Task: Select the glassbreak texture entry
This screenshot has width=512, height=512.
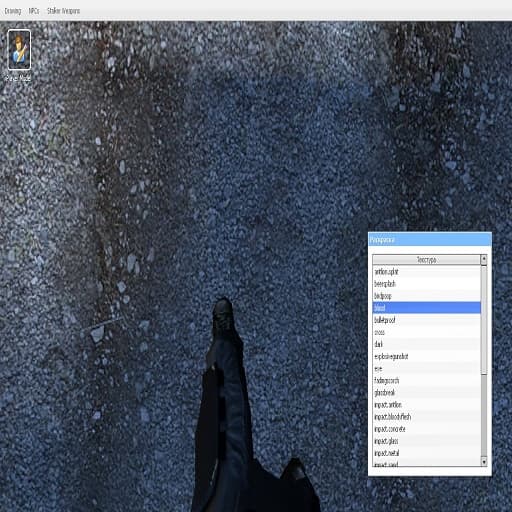Action: pos(426,393)
